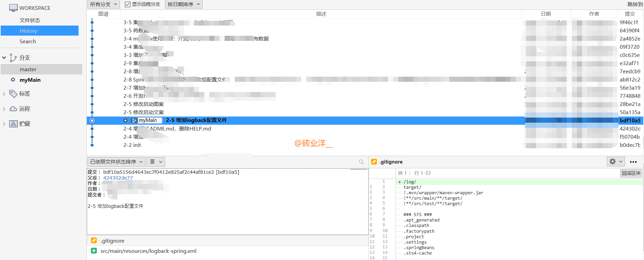Toggle 显示远程分支 checkbox
This screenshot has height=260, width=644.
pyautogui.click(x=128, y=4)
